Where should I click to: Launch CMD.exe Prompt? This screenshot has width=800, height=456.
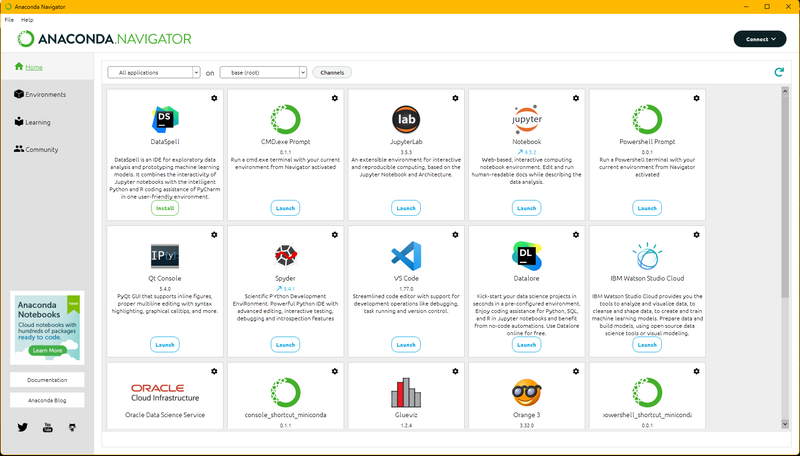coord(285,208)
